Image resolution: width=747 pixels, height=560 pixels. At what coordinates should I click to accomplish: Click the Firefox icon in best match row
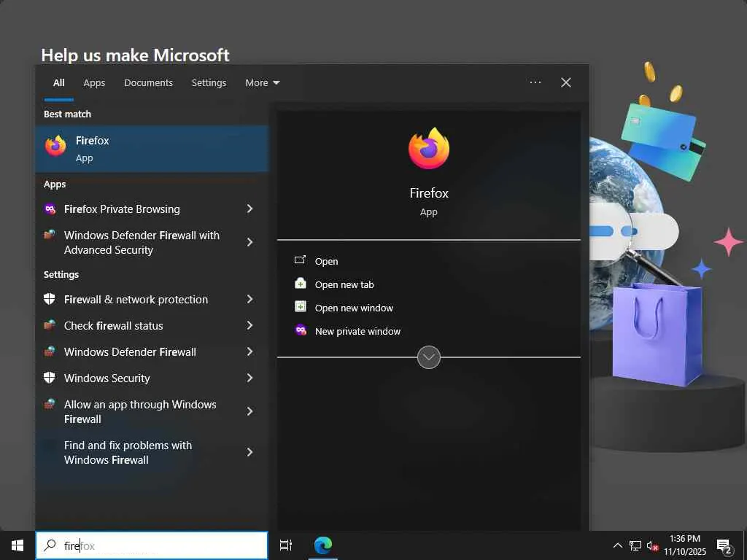(x=55, y=146)
